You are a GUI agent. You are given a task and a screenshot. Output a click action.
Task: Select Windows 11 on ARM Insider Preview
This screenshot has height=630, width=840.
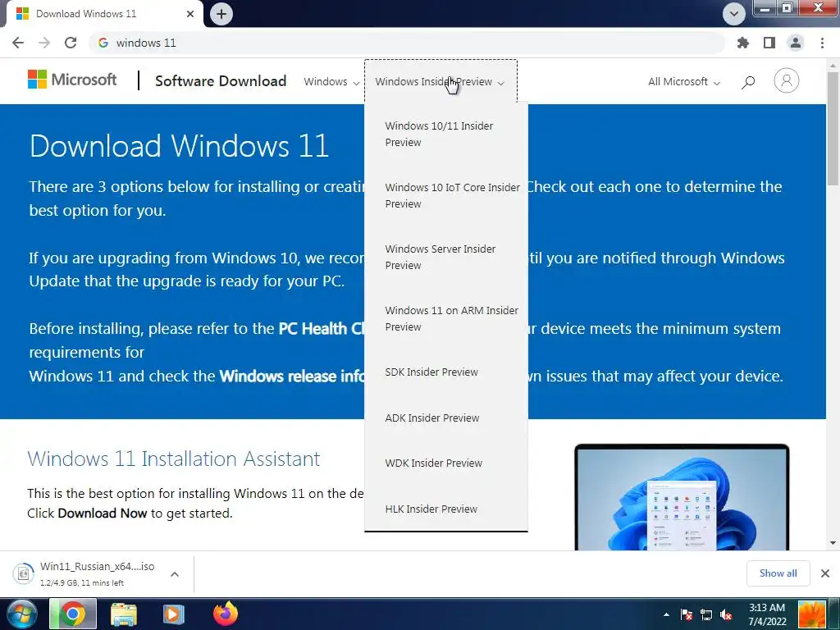pyautogui.click(x=452, y=319)
